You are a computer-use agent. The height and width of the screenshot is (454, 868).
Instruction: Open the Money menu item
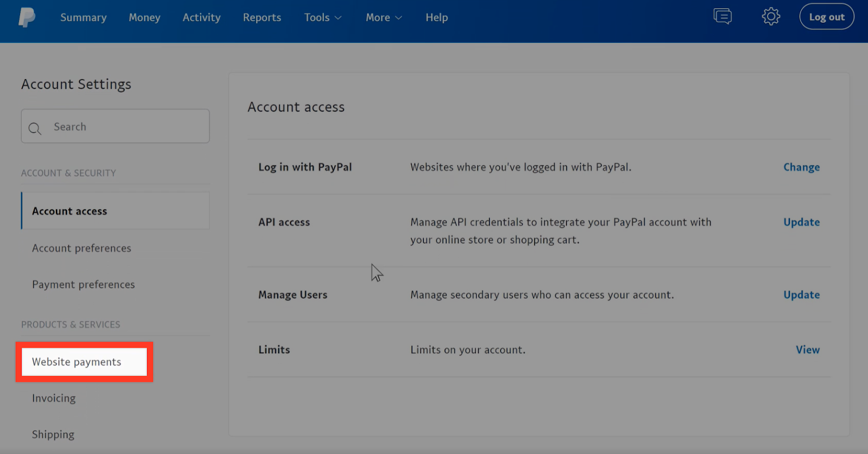click(x=144, y=17)
